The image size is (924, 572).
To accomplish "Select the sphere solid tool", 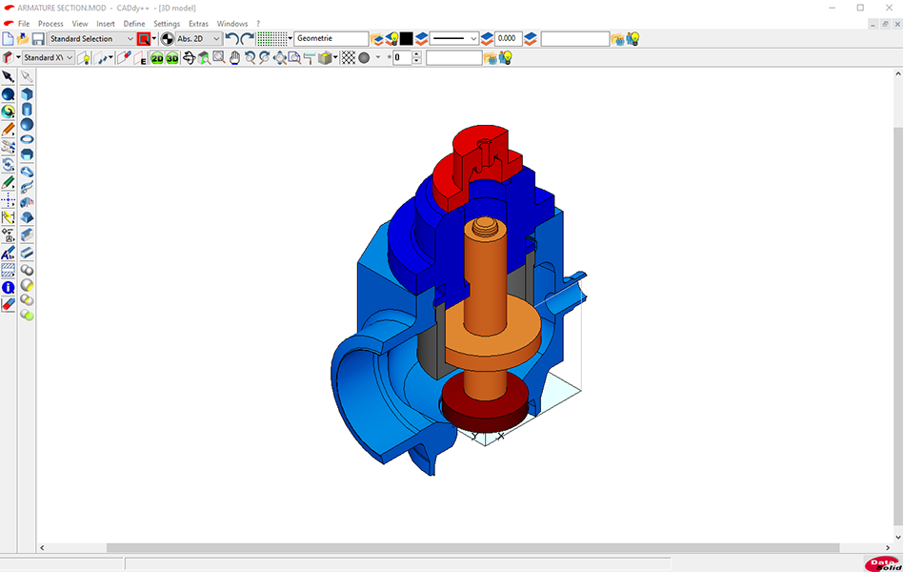I will click(27, 125).
